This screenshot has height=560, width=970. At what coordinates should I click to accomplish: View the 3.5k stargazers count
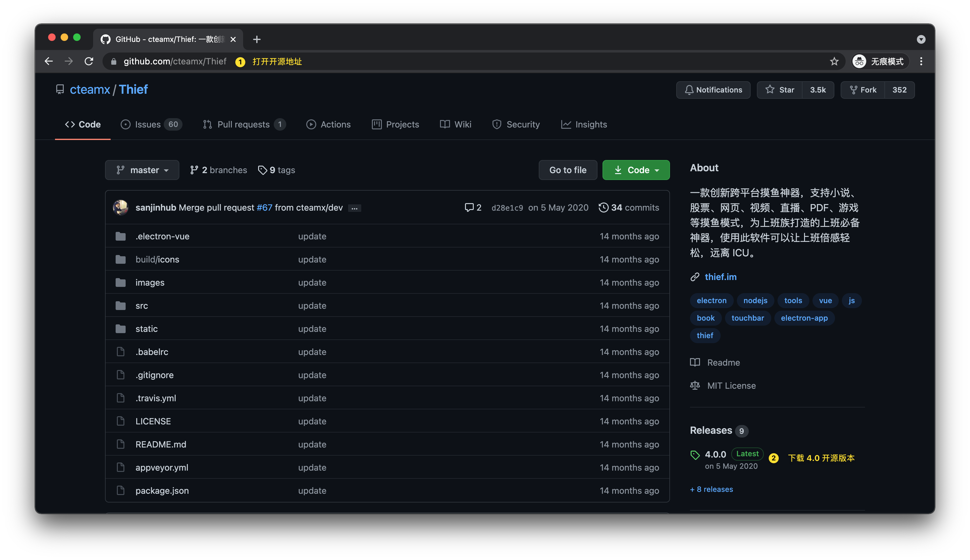point(818,90)
